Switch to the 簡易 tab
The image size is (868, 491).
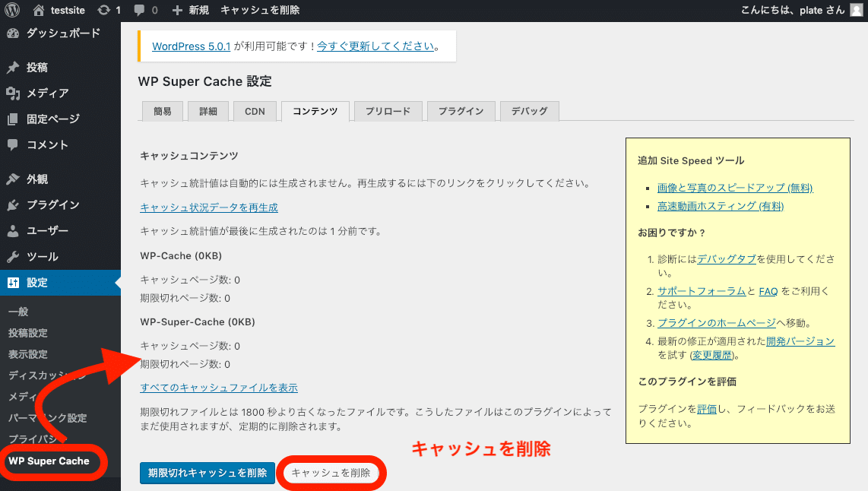coord(162,111)
